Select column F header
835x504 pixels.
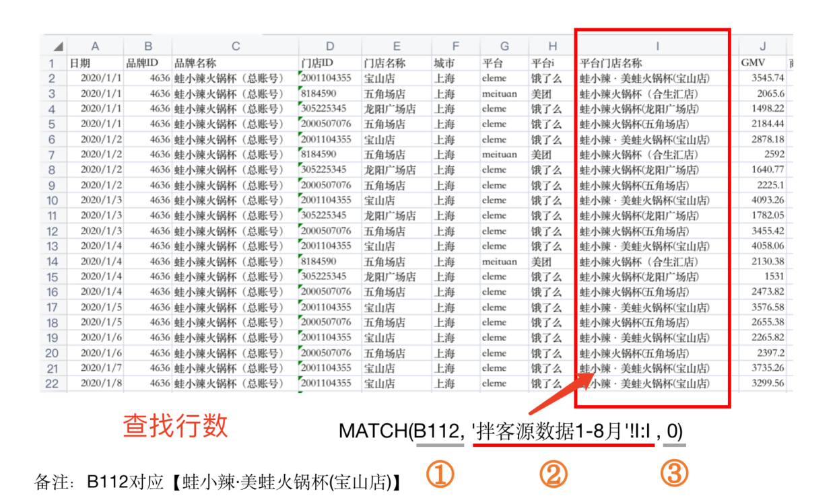456,46
